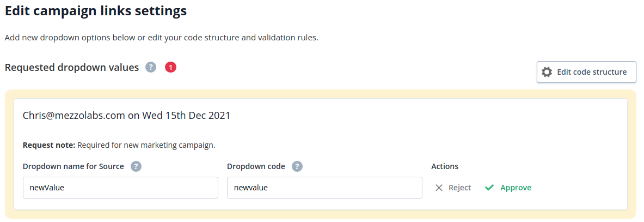
Task: Click the Requested dropdown values heading
Action: 72,68
